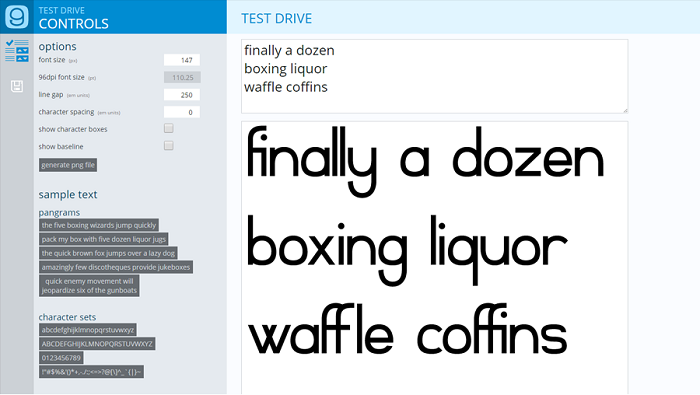Screen dimensions: 700x395
Task: Click generate png file button
Action: (68, 165)
